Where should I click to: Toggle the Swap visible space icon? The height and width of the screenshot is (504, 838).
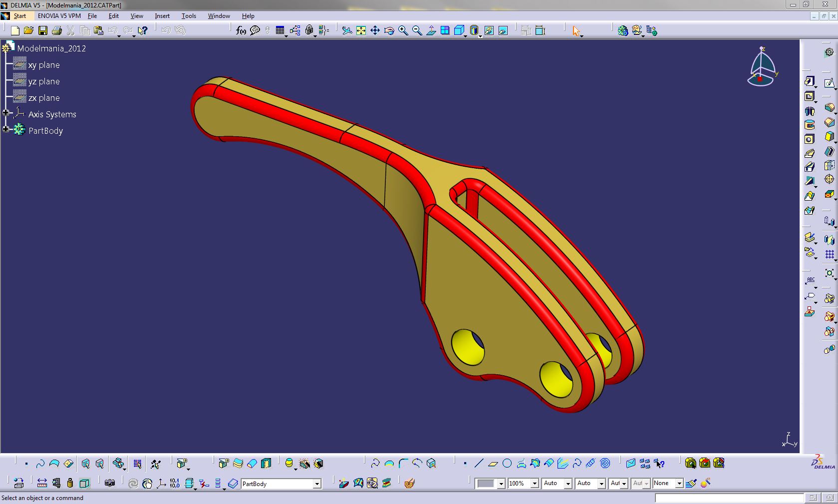(503, 31)
